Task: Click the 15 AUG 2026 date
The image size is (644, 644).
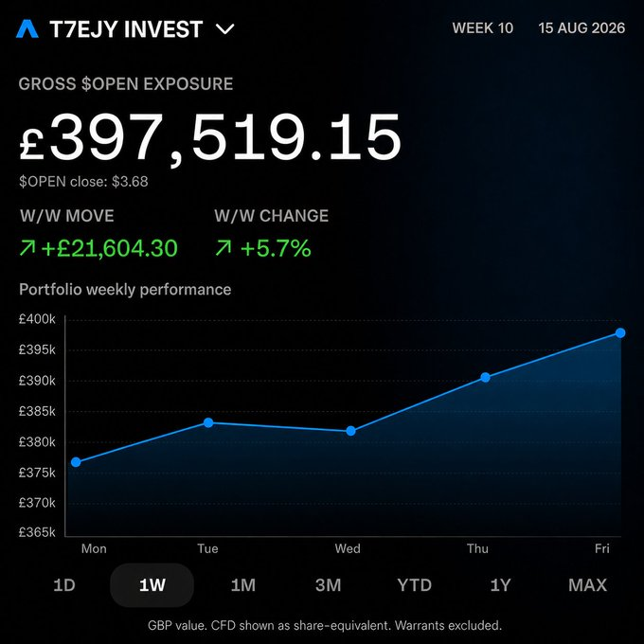Action: click(581, 27)
